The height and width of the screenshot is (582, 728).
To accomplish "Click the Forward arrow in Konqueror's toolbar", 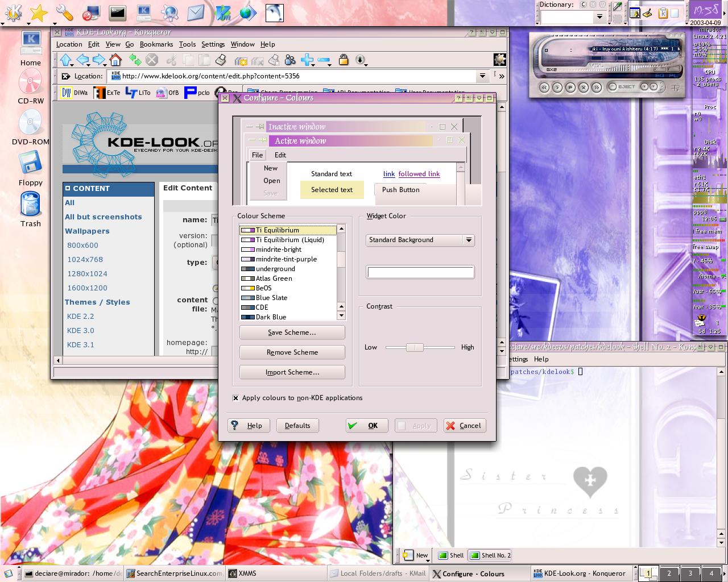I will coord(99,60).
